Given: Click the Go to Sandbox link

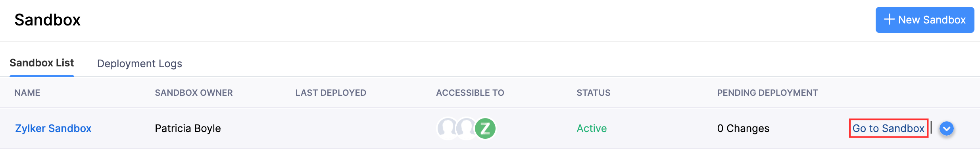Looking at the screenshot, I should (888, 128).
